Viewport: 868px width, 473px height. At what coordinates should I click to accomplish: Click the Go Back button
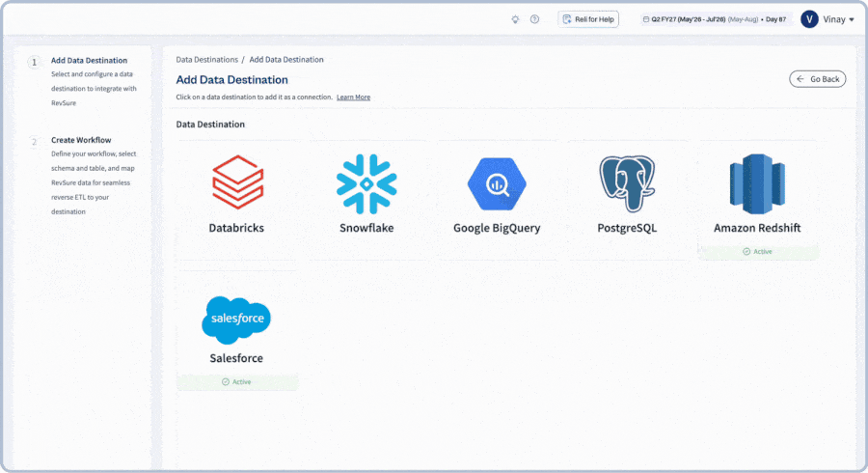[818, 79]
